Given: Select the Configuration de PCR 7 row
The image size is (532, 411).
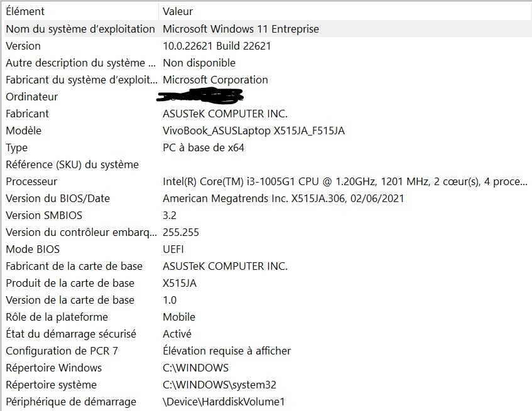Looking at the screenshot, I should 267,351.
